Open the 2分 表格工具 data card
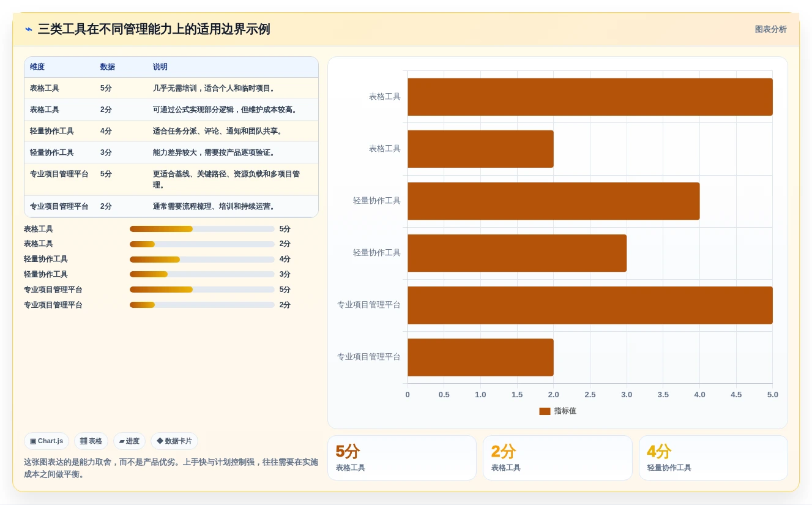Screen dimensions: 812x505 pyautogui.click(x=557, y=458)
